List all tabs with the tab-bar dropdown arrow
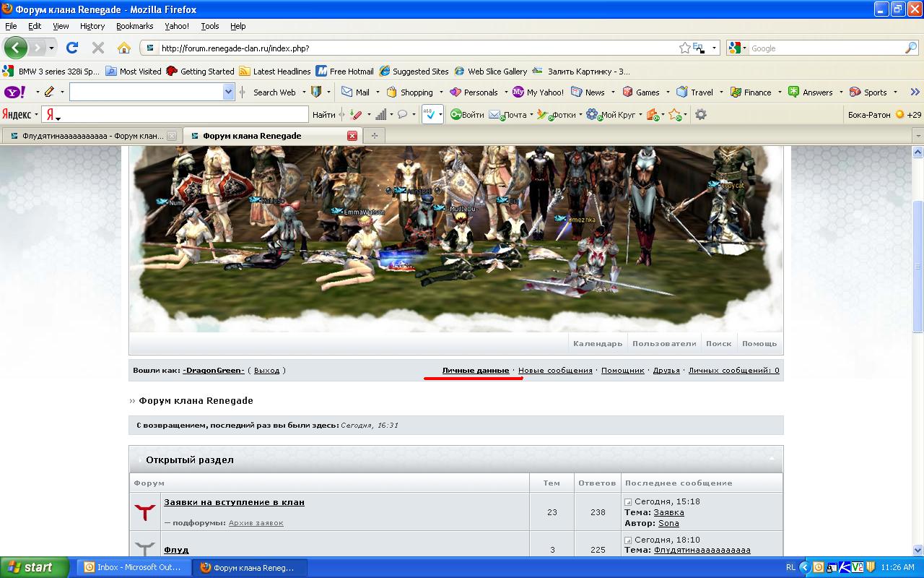 click(918, 136)
